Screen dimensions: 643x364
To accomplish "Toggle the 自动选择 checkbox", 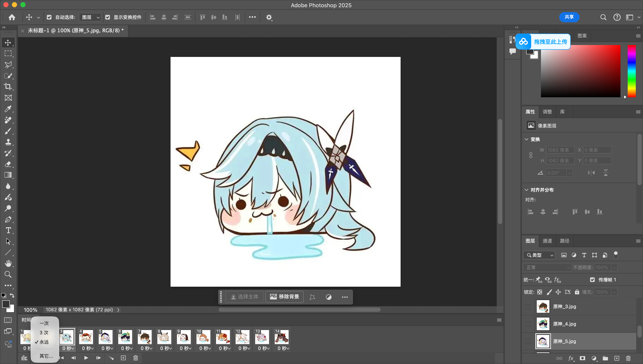I will coord(49,17).
